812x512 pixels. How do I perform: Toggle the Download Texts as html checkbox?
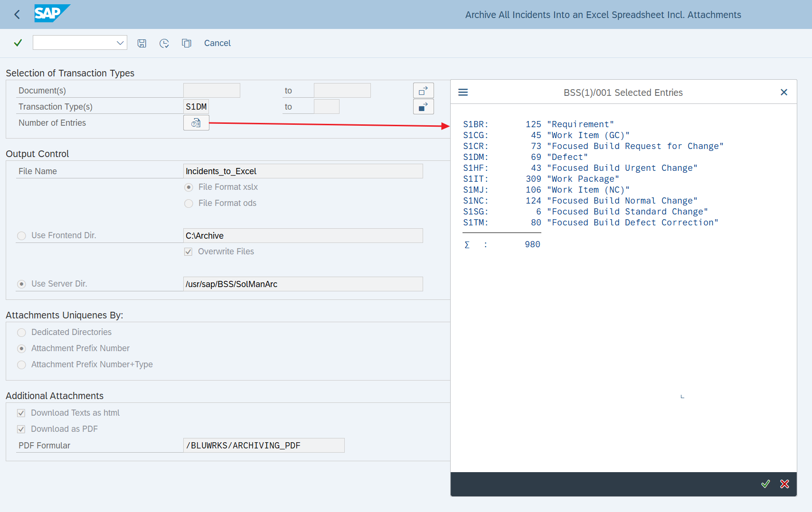pyautogui.click(x=21, y=413)
